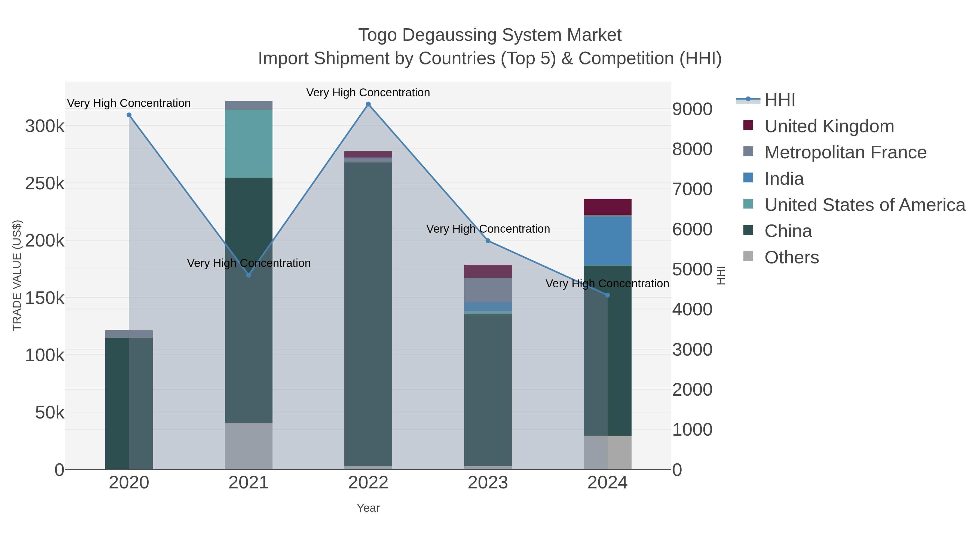Toggle Others legend entry
980x551 pixels.
coord(781,257)
